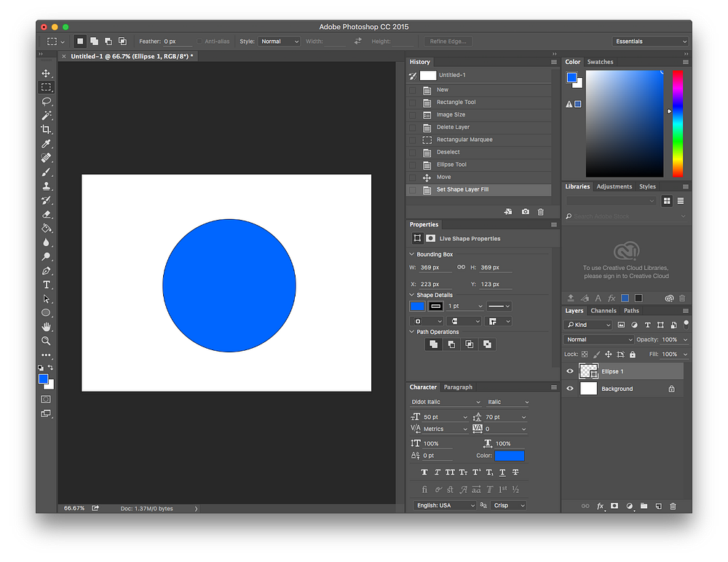Click the Ellipse 1 layer thumbnail
The image size is (728, 562).
[588, 371]
